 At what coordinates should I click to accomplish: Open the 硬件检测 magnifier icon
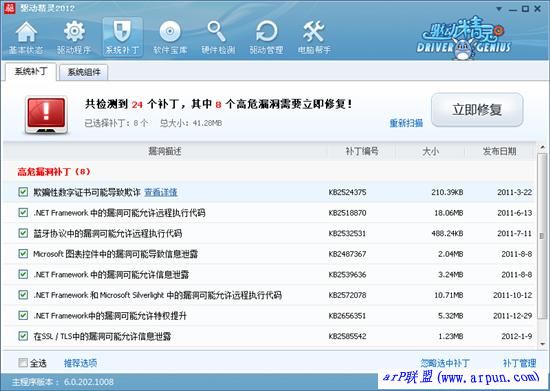pyautogui.click(x=218, y=38)
